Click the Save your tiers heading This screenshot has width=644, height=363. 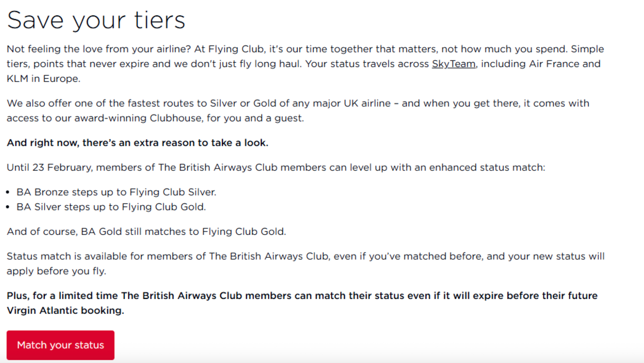point(96,20)
